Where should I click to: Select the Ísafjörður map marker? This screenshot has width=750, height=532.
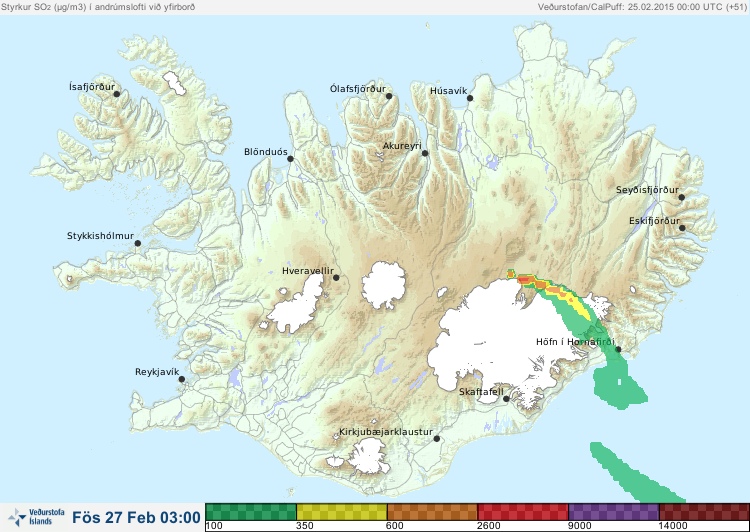116,94
